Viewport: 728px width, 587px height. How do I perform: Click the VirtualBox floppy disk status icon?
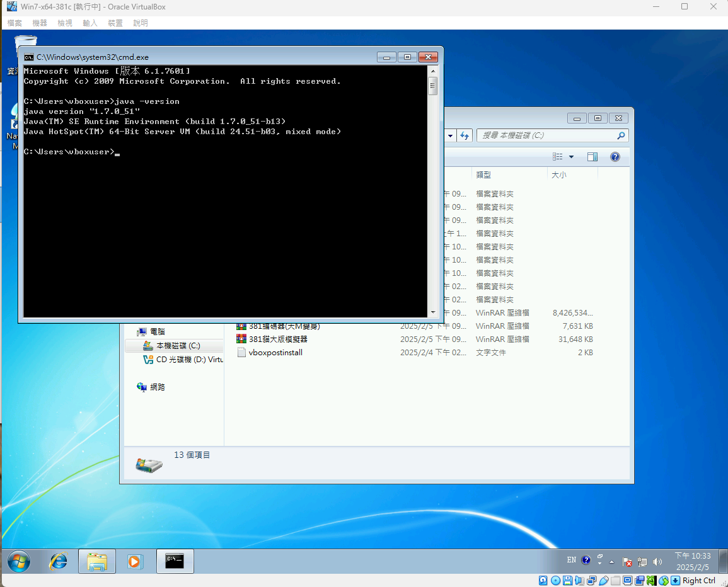click(567, 581)
